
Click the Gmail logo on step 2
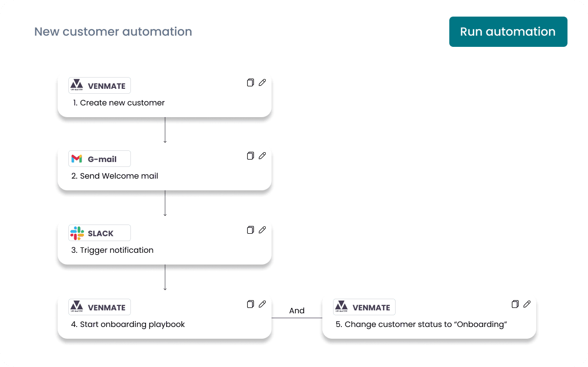(x=77, y=158)
